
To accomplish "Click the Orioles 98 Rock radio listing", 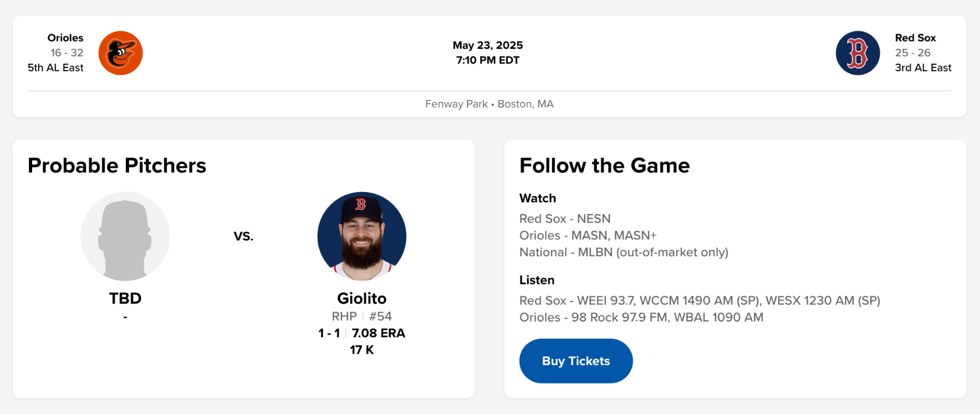I will (x=641, y=317).
